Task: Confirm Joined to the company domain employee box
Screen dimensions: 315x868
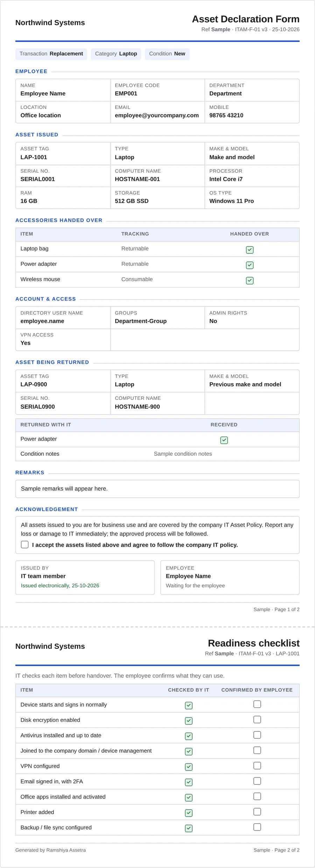Action: 257,750
